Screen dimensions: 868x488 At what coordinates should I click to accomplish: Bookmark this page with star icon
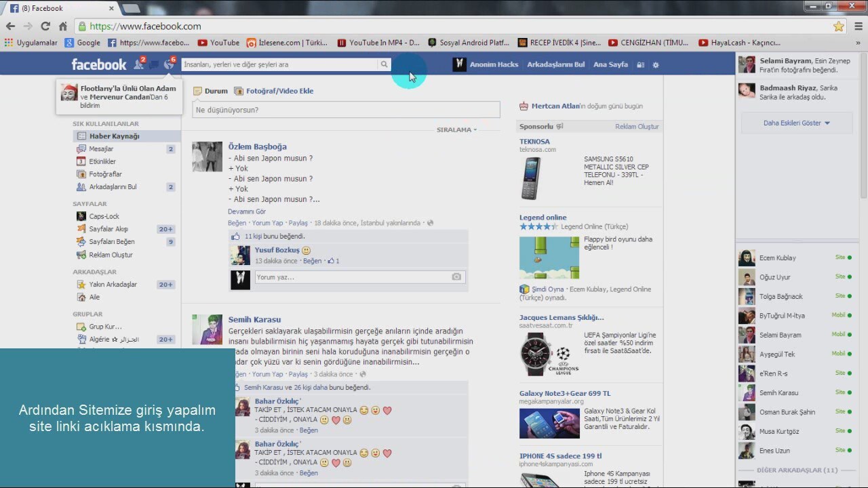pos(839,26)
